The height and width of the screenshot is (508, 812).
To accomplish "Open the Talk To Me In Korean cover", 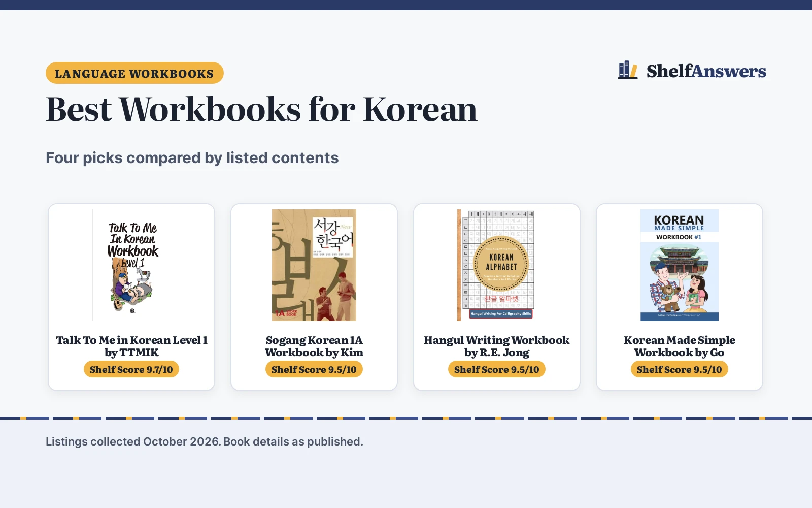I will click(x=131, y=265).
